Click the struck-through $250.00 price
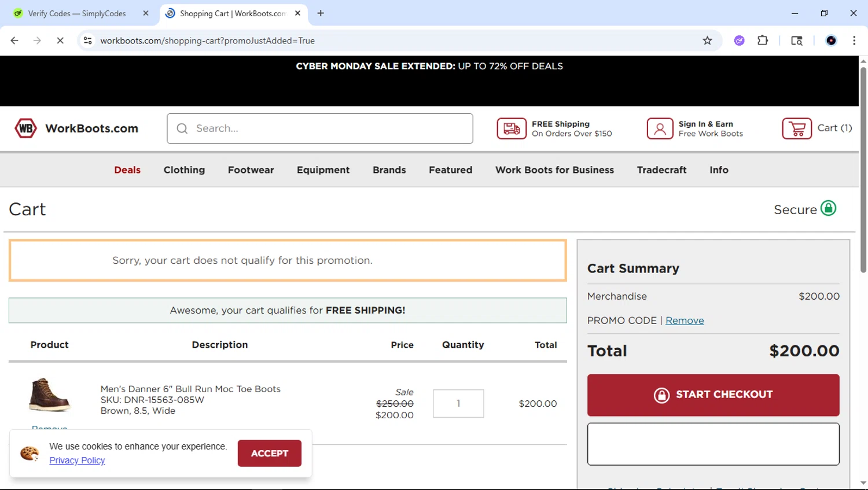The image size is (868, 490). pyautogui.click(x=395, y=403)
